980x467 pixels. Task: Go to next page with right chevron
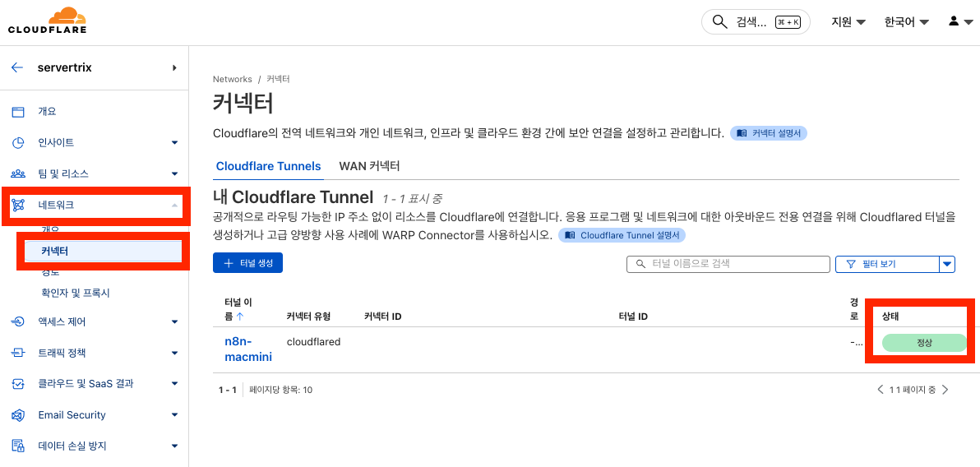[x=945, y=390]
